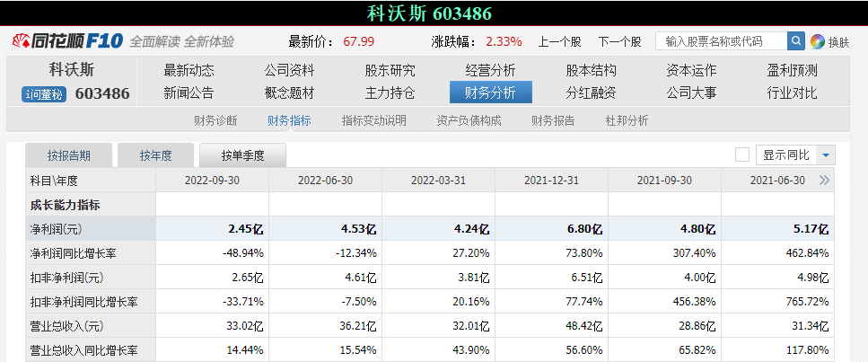
Task: Show more date columns with double arrow
Action: (824, 181)
